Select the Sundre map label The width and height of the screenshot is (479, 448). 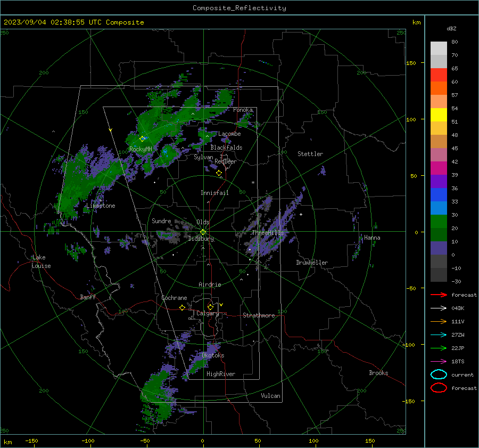click(161, 221)
